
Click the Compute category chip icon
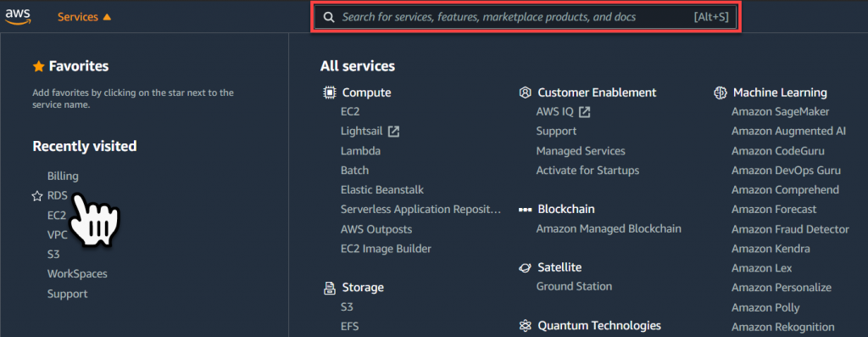coord(330,93)
